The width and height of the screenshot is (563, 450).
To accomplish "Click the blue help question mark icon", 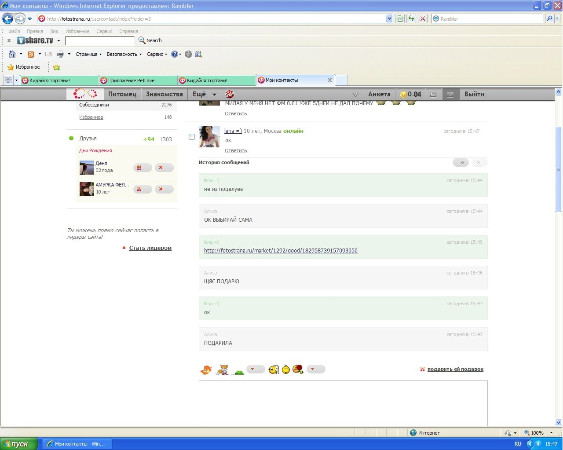I will (175, 54).
